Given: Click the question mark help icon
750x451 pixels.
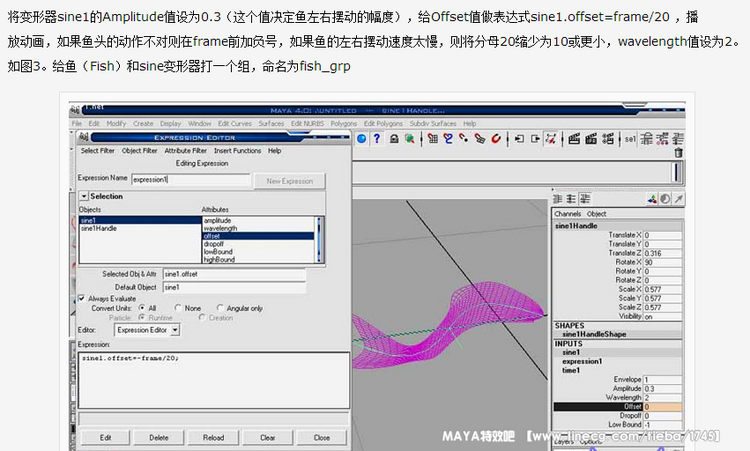Looking at the screenshot, I should [x=377, y=139].
